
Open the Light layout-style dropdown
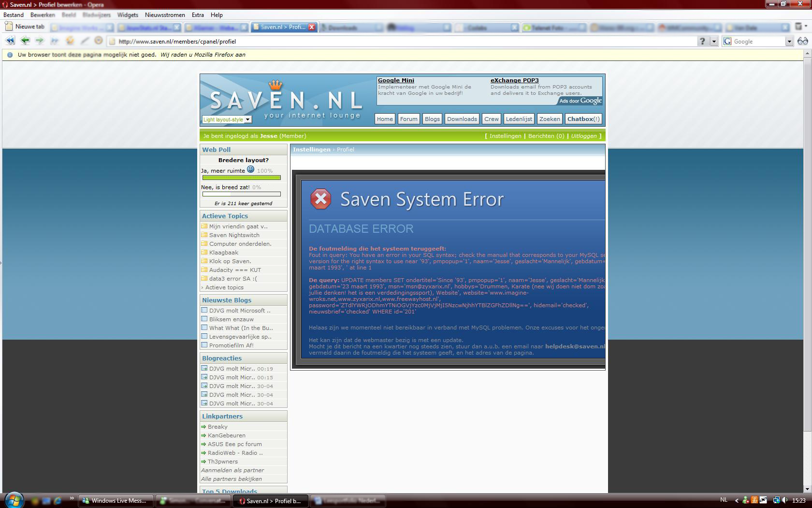click(x=227, y=120)
